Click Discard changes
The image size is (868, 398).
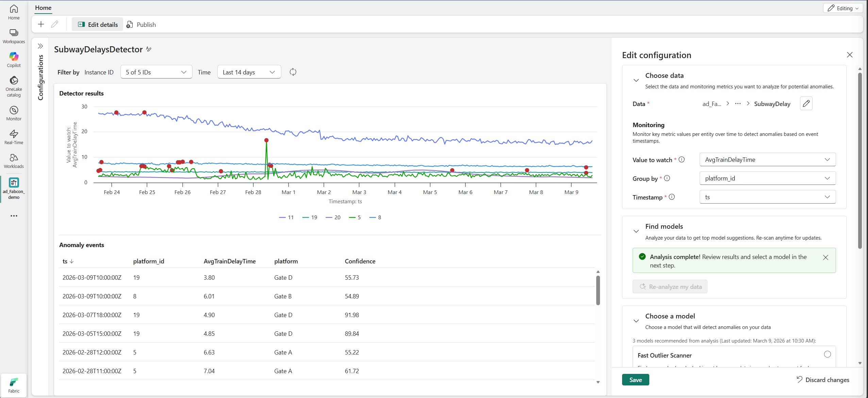[823, 380]
